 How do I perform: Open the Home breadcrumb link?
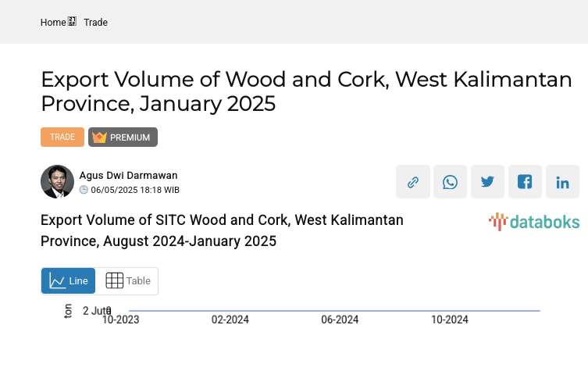[x=53, y=23]
